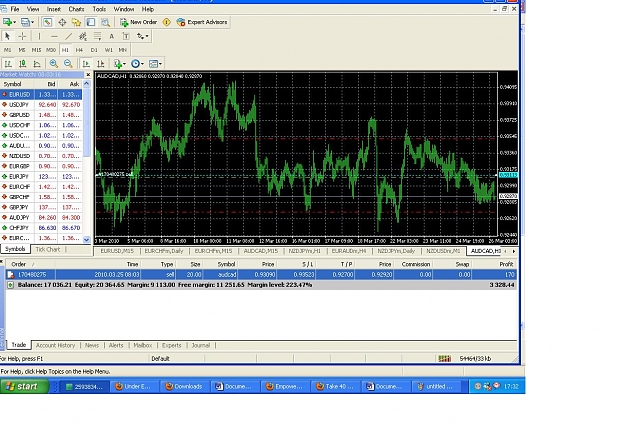Select the M30 timeframe
The image size is (625, 432).
tap(51, 50)
